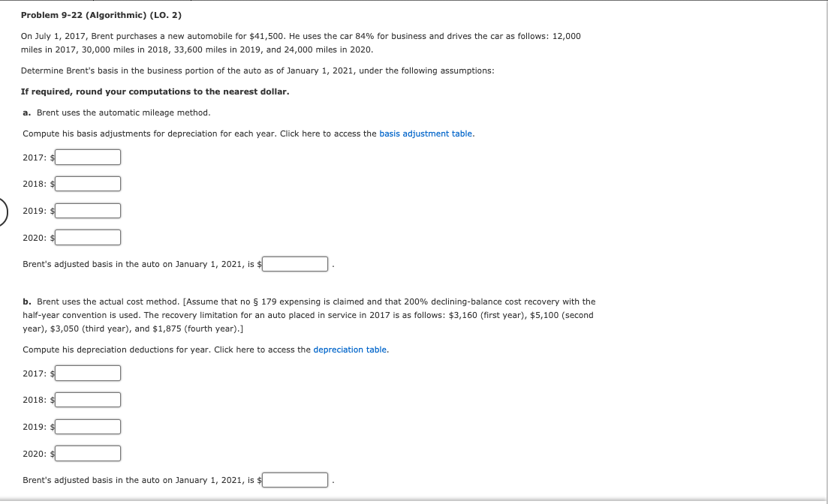Click the 2020 input field under part a
The image size is (828, 504).
coord(87,237)
